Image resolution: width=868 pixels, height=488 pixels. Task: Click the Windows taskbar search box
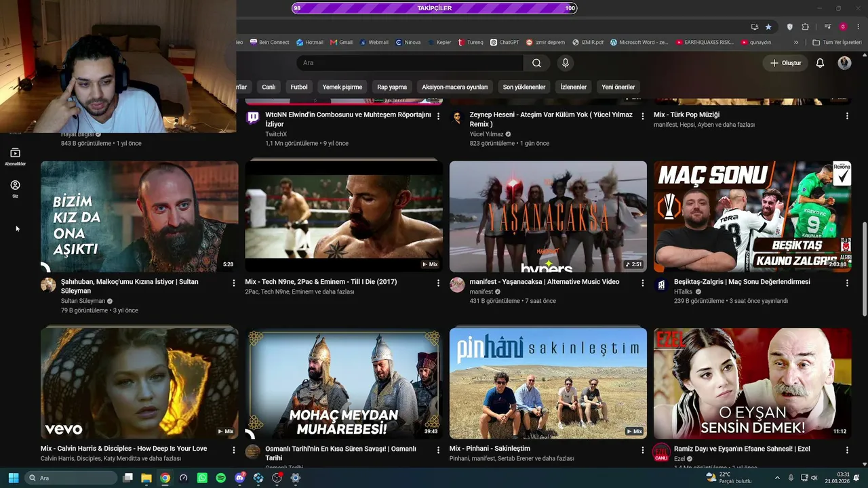click(71, 478)
